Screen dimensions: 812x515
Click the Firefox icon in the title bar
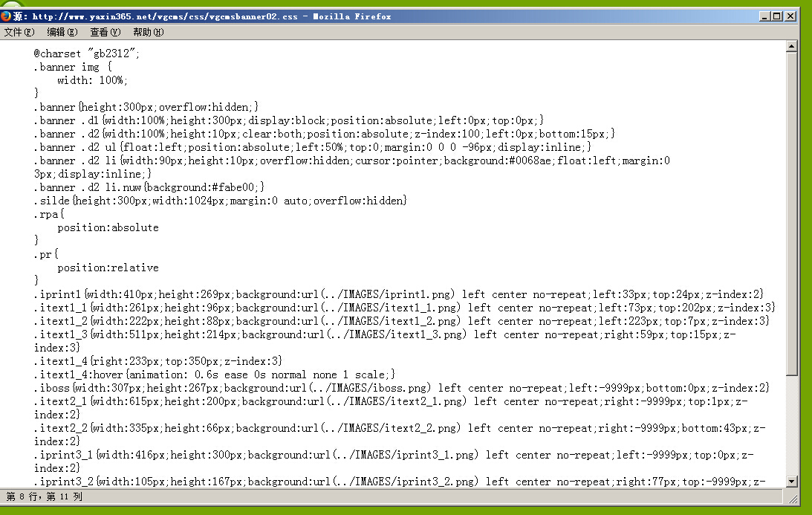click(7, 16)
